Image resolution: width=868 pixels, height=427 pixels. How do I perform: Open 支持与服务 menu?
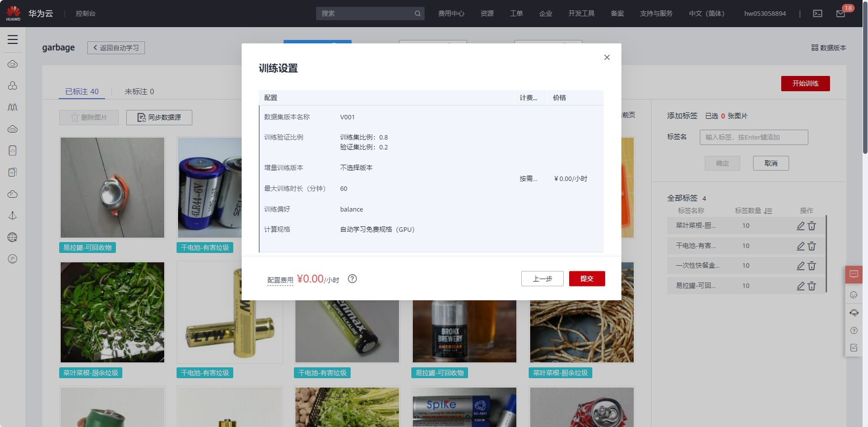[x=656, y=14]
